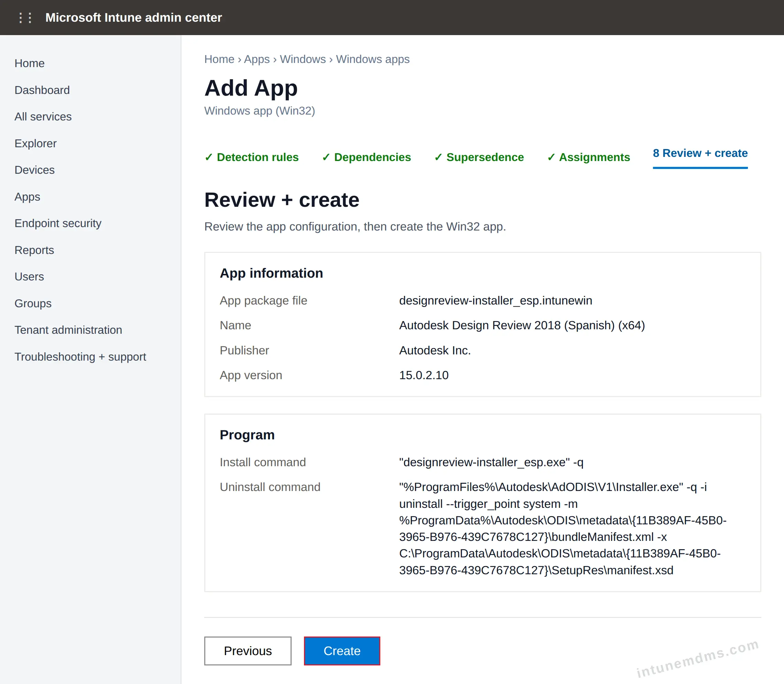The image size is (784, 684).
Task: Follow the Windows apps breadcrumb link
Action: pyautogui.click(x=372, y=59)
